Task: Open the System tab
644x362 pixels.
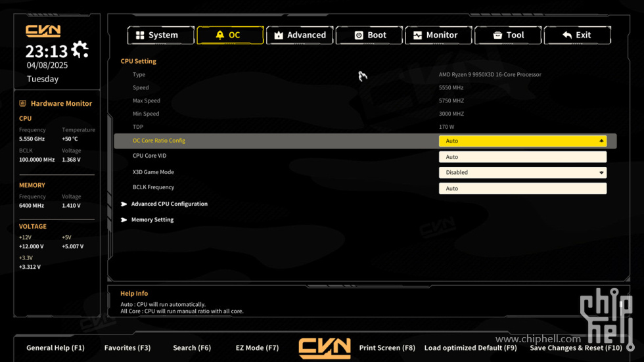Action: (x=160, y=35)
